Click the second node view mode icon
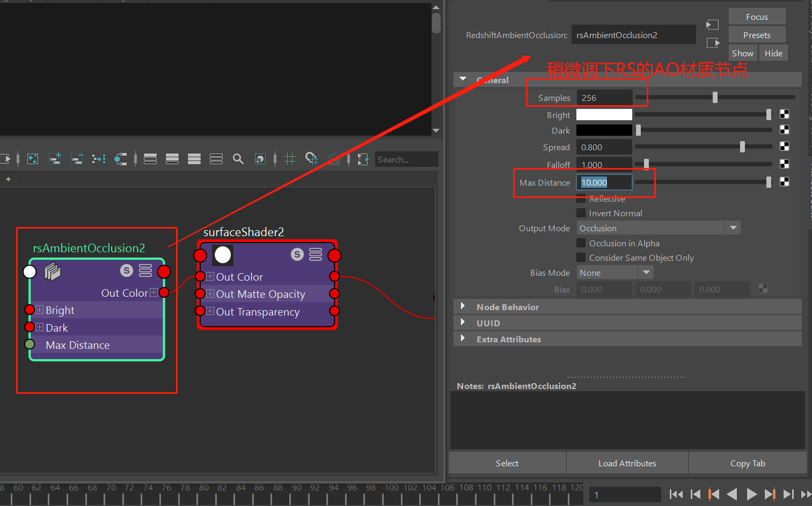 pyautogui.click(x=172, y=159)
